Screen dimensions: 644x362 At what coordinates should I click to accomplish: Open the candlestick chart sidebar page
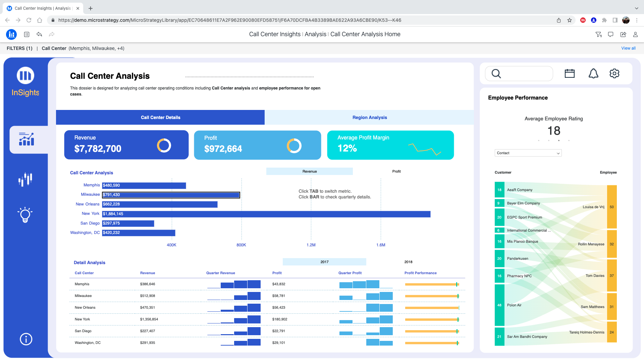[25, 179]
